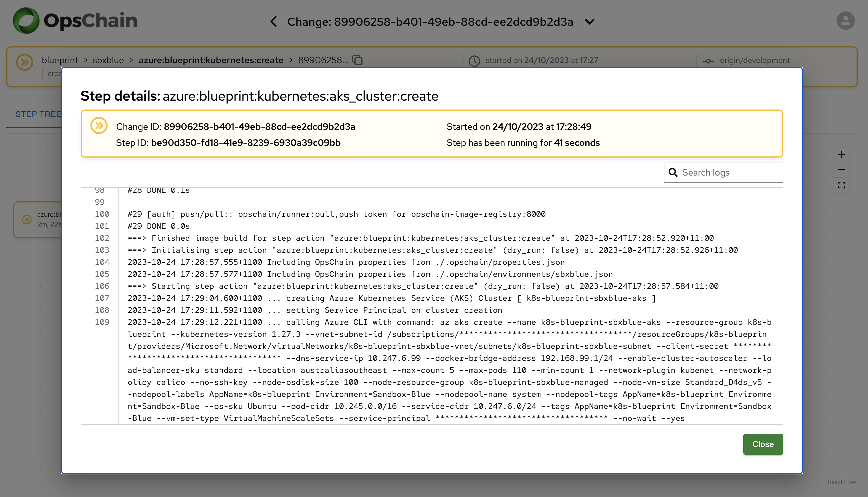Close the step details dialog
Image resolution: width=868 pixels, height=497 pixels.
coord(763,444)
